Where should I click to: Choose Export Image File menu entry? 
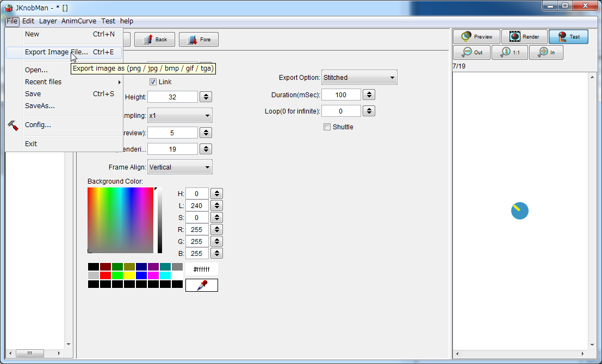click(64, 52)
